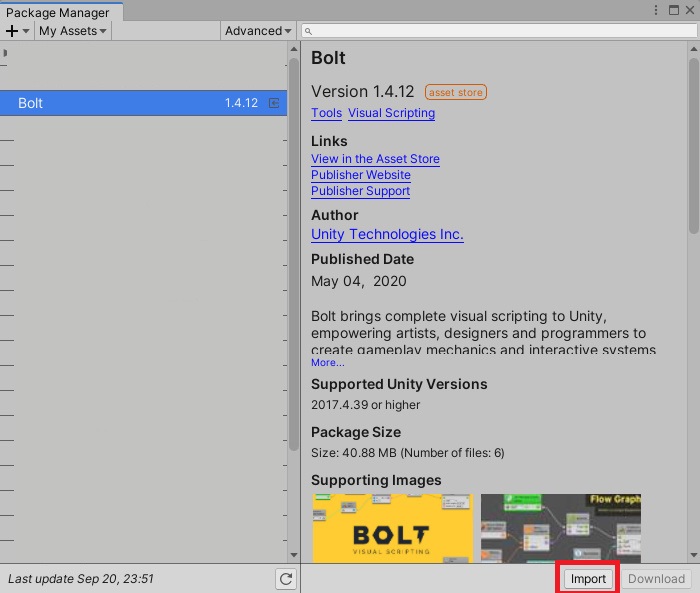
Task: Open the Publisher Support link
Action: [x=360, y=191]
